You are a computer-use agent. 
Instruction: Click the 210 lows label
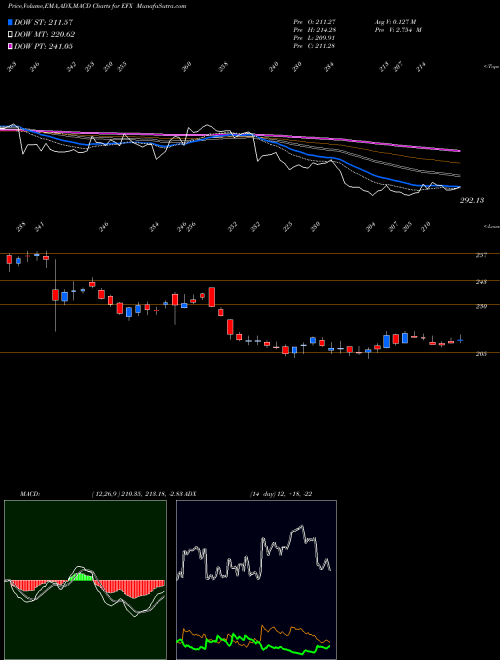pos(426,227)
